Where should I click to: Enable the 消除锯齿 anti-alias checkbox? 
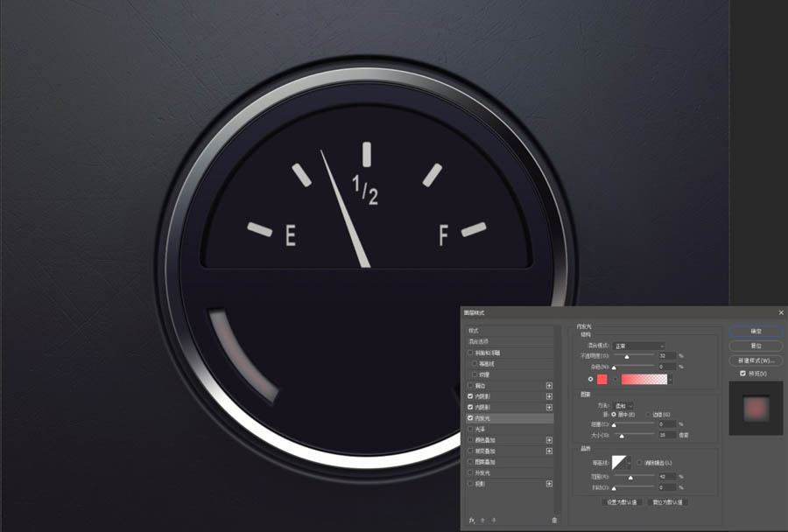pyautogui.click(x=639, y=463)
